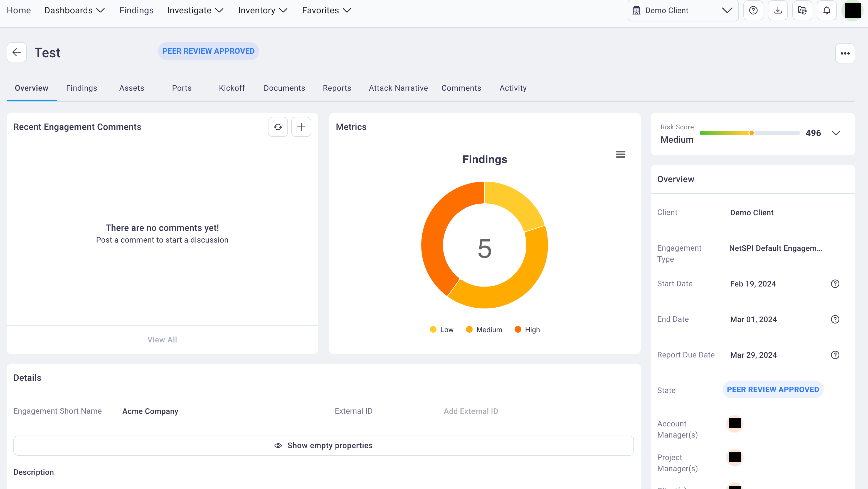Screen dimensions: 868x489
Task: Select the Project Manager avatar
Action: [734, 457]
